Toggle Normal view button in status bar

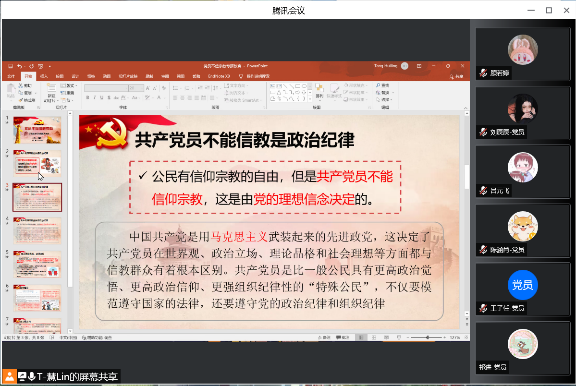tap(361, 337)
